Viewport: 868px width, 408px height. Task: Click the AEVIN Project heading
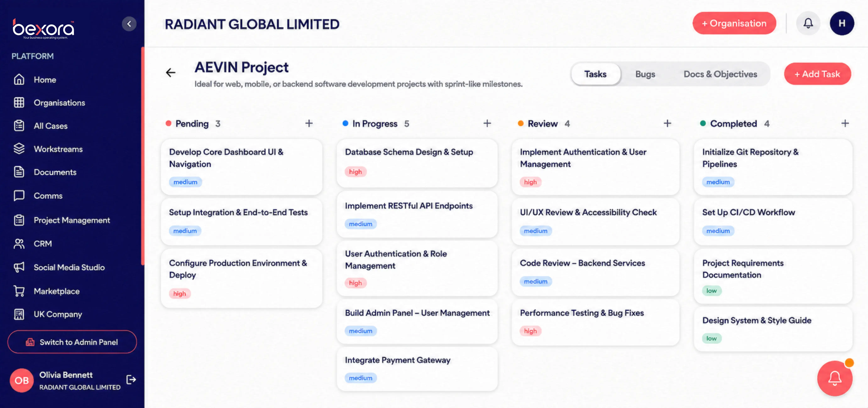click(x=242, y=67)
